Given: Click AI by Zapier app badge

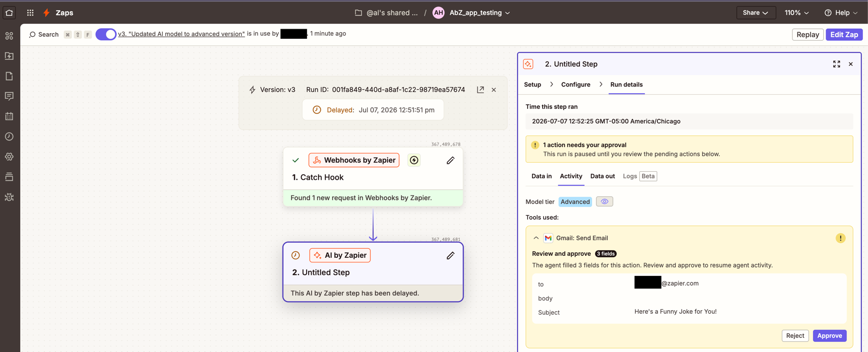Looking at the screenshot, I should 340,255.
